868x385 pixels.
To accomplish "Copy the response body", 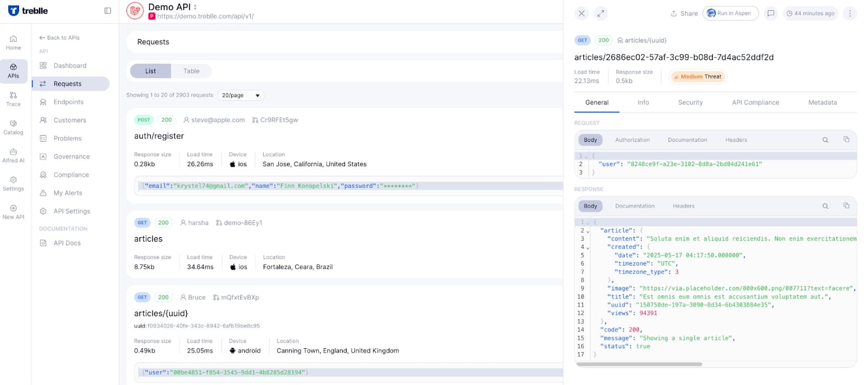I will [x=846, y=206].
